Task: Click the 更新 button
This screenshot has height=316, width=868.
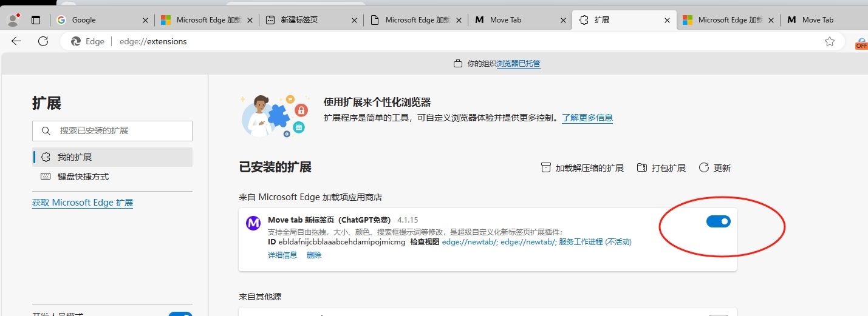Action: coord(715,168)
